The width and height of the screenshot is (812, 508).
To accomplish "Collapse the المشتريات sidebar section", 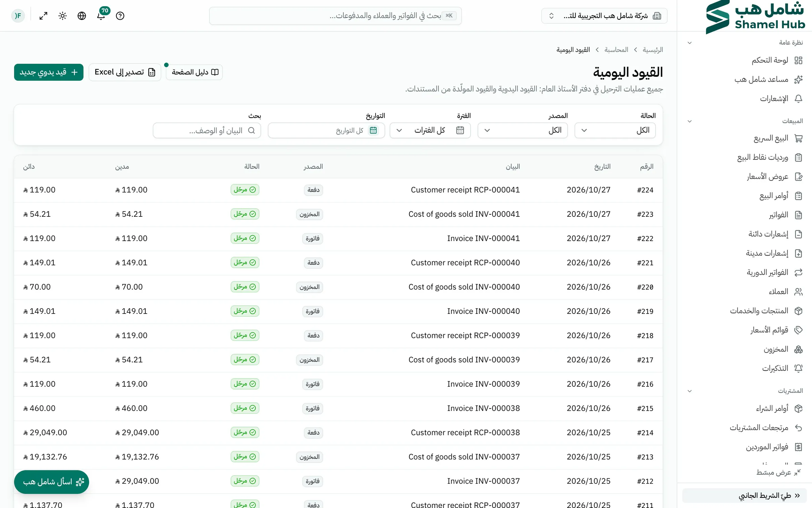I will [690, 391].
